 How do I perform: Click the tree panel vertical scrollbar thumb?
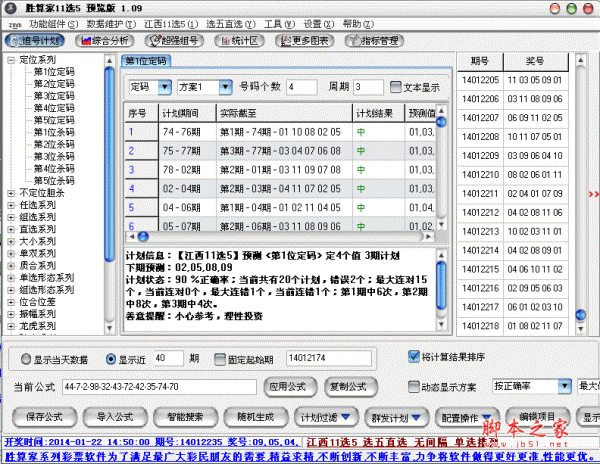[x=109, y=164]
